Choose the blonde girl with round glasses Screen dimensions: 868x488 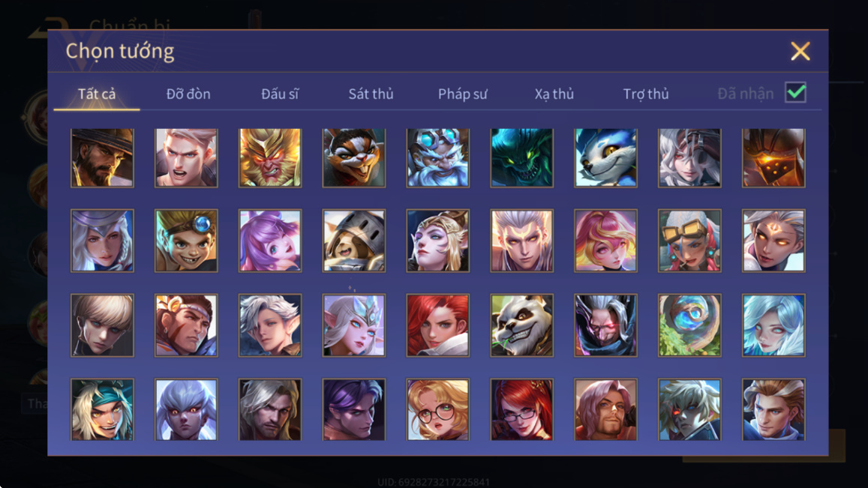click(x=438, y=409)
